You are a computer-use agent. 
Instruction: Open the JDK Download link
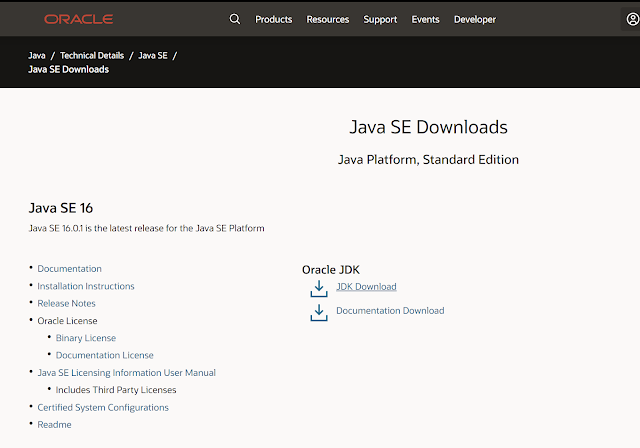366,286
